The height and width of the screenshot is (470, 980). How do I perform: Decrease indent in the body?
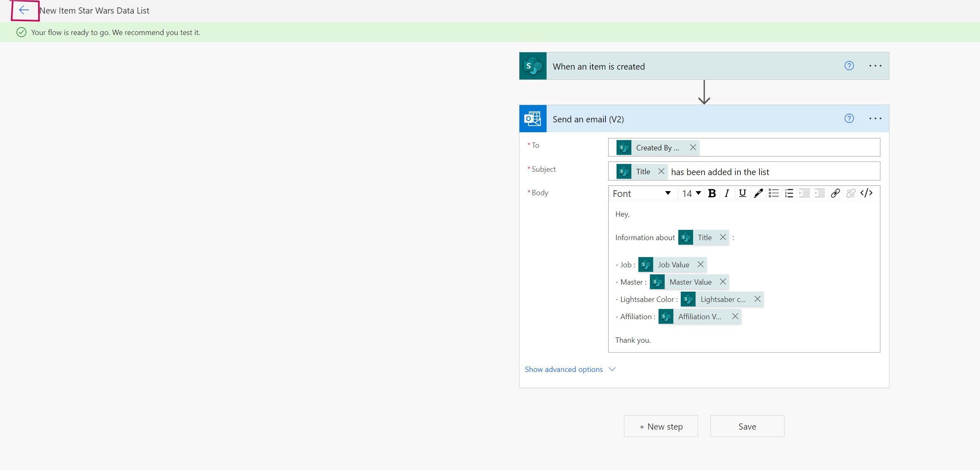tap(819, 193)
